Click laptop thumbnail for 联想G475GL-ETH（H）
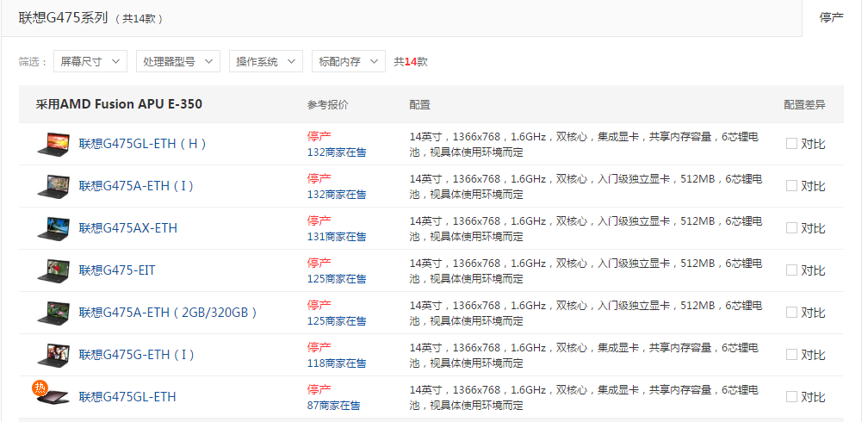The height and width of the screenshot is (422, 868). point(53,144)
